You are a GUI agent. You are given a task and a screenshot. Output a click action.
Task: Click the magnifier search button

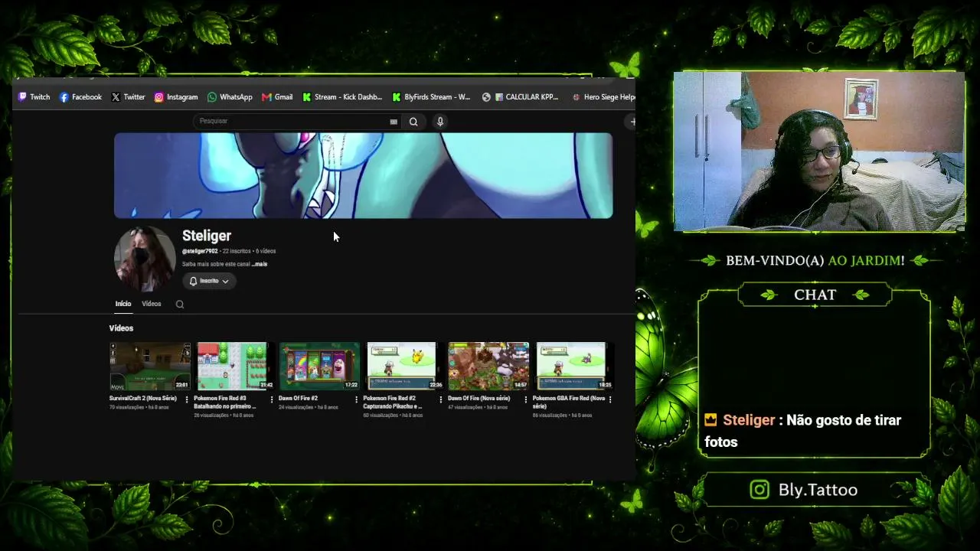pos(413,122)
